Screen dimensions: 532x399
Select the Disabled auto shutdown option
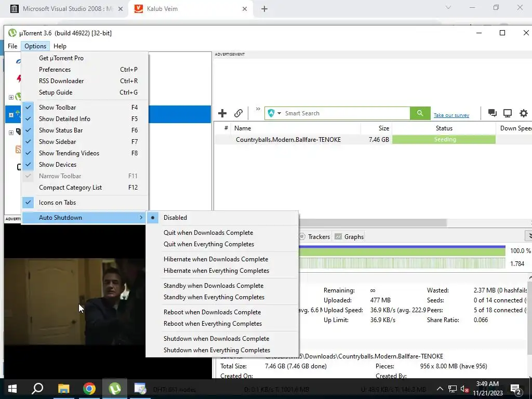222,218
